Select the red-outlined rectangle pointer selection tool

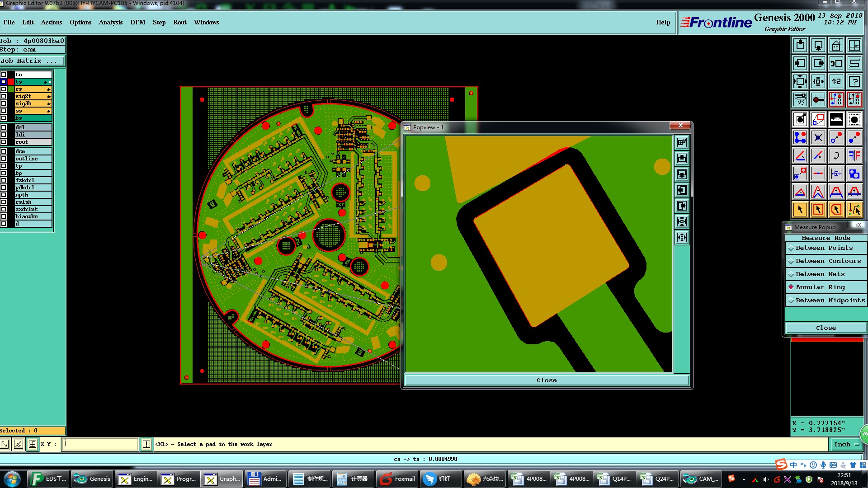coord(818,210)
